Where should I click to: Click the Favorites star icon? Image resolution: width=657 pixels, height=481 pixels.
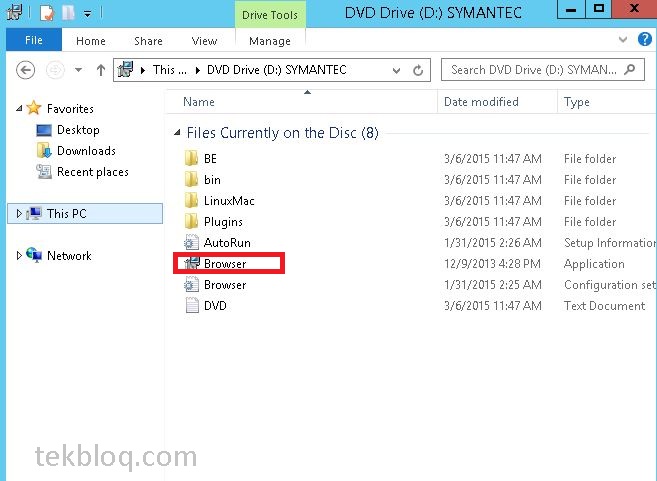[34, 108]
